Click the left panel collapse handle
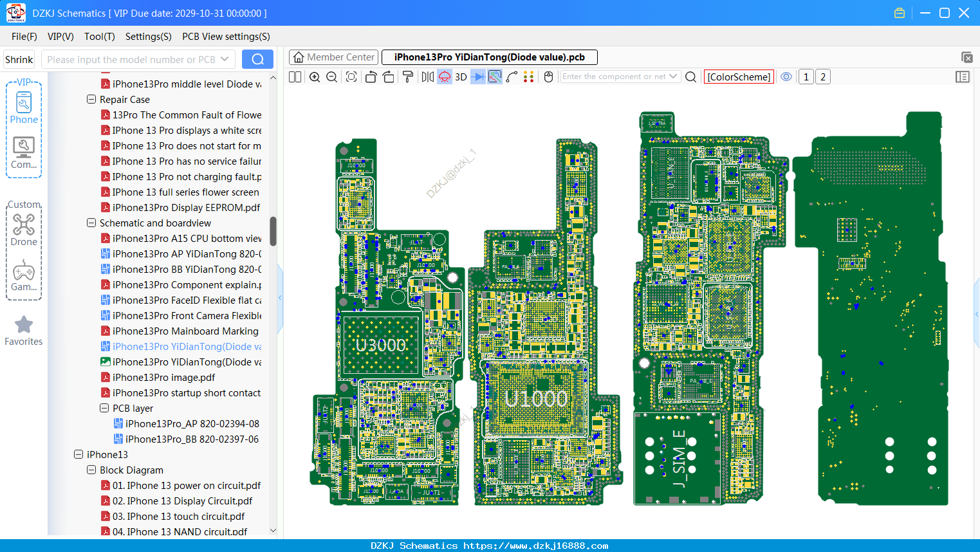Viewport: 980px width, 552px height. (x=280, y=298)
